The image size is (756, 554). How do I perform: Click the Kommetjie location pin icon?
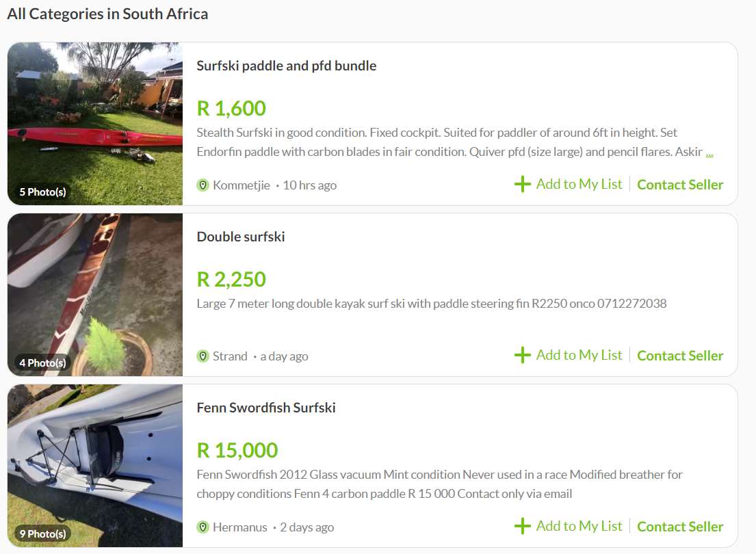pyautogui.click(x=203, y=185)
